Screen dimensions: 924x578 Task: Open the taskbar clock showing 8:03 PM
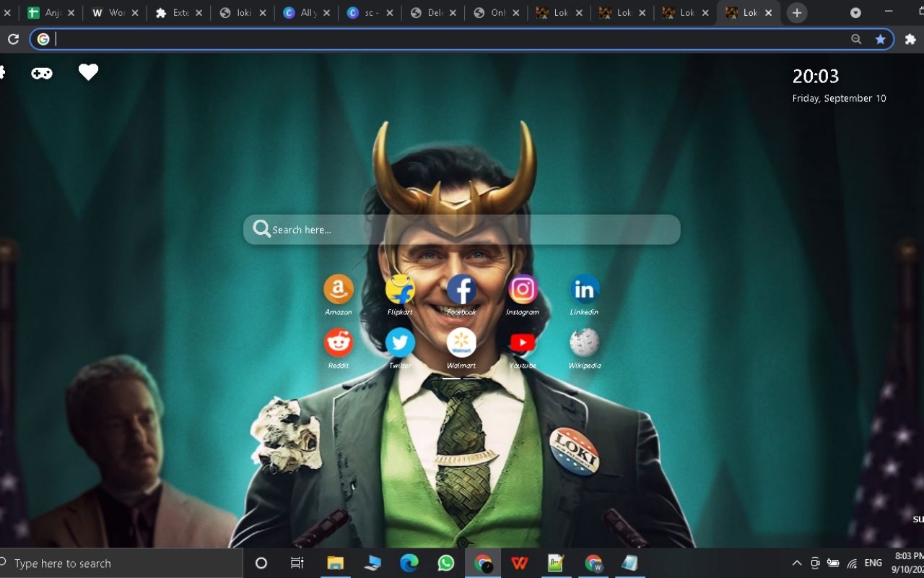[x=908, y=563]
